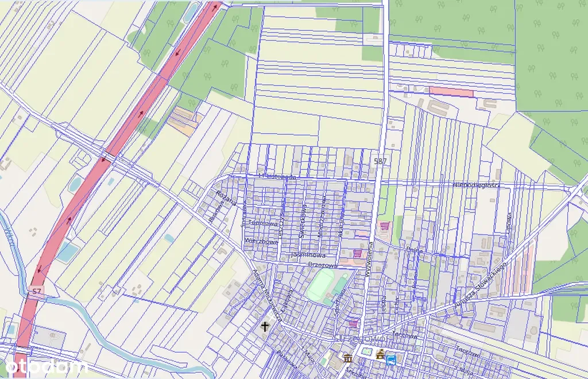
Task: Select the shopping cart icon nearest Polna street
Action: (385, 226)
